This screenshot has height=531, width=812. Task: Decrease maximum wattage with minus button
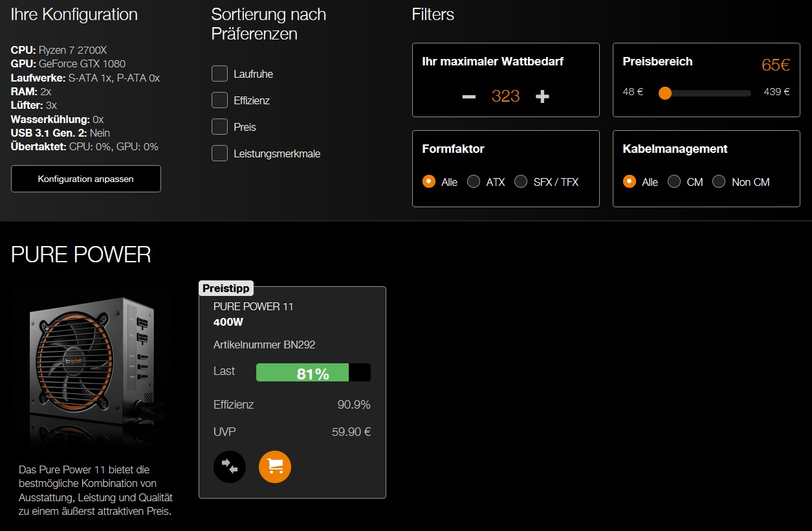(x=469, y=96)
